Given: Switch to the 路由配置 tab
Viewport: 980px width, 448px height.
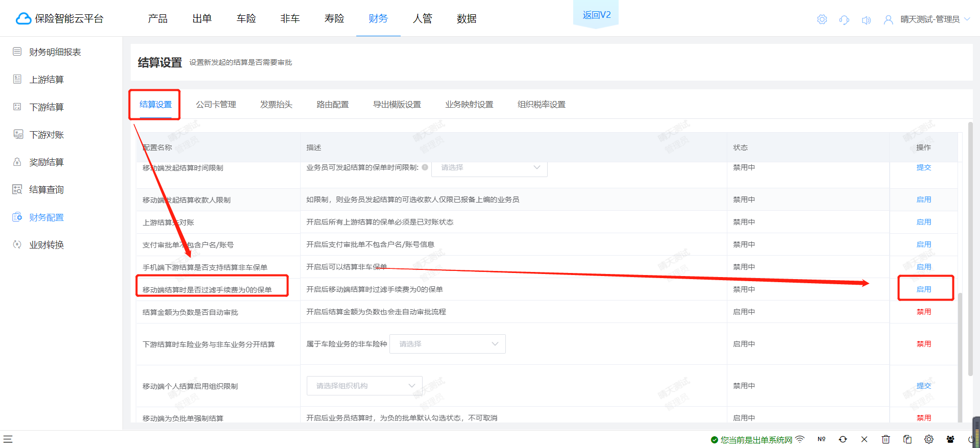Looking at the screenshot, I should coord(333,104).
